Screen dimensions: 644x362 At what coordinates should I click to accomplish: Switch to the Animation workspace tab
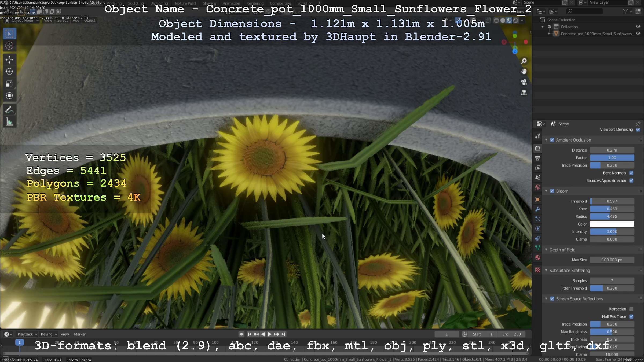[231, 3]
